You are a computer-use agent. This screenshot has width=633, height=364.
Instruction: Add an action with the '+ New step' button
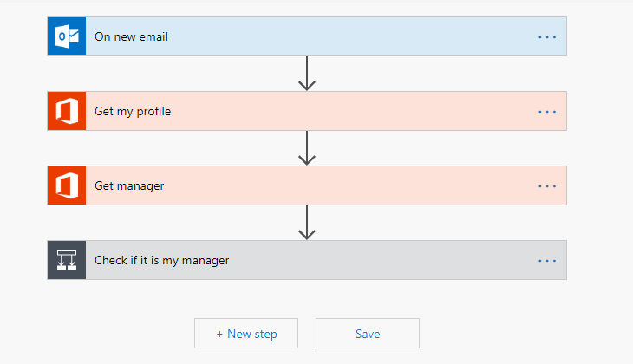pyautogui.click(x=246, y=334)
